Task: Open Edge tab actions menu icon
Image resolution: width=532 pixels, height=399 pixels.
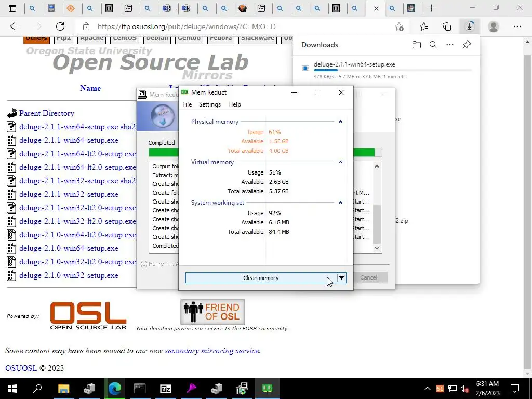Action: point(12,8)
